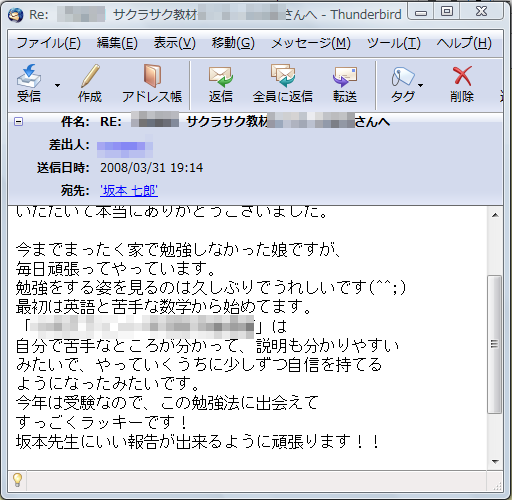The image size is (512, 500).
Task: Maximize the Thunderbird window
Action: 447,12
